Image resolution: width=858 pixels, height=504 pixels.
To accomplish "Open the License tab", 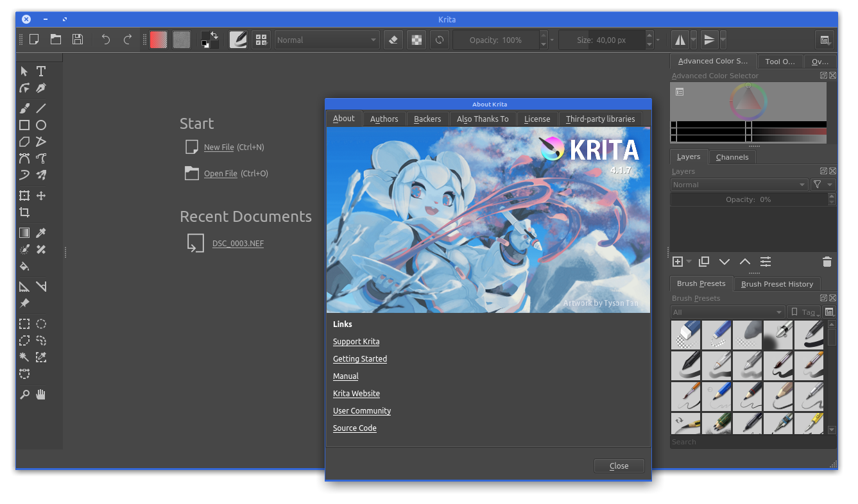I will (537, 119).
